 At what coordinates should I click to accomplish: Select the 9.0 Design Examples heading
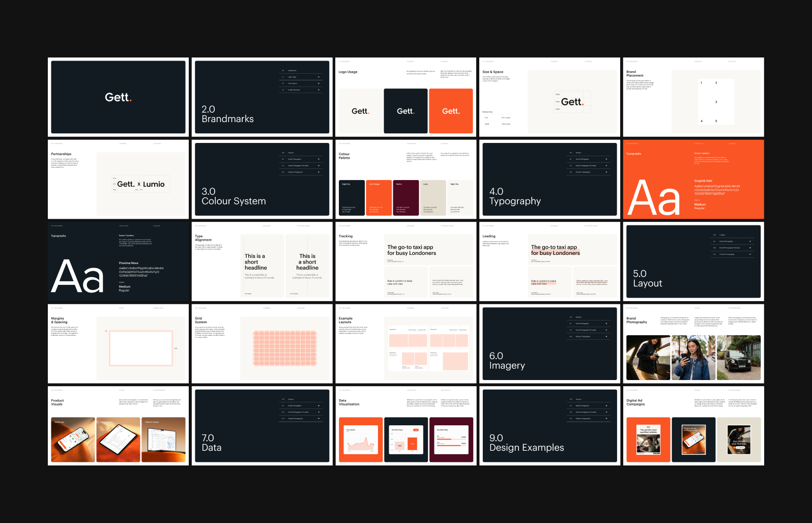527,443
